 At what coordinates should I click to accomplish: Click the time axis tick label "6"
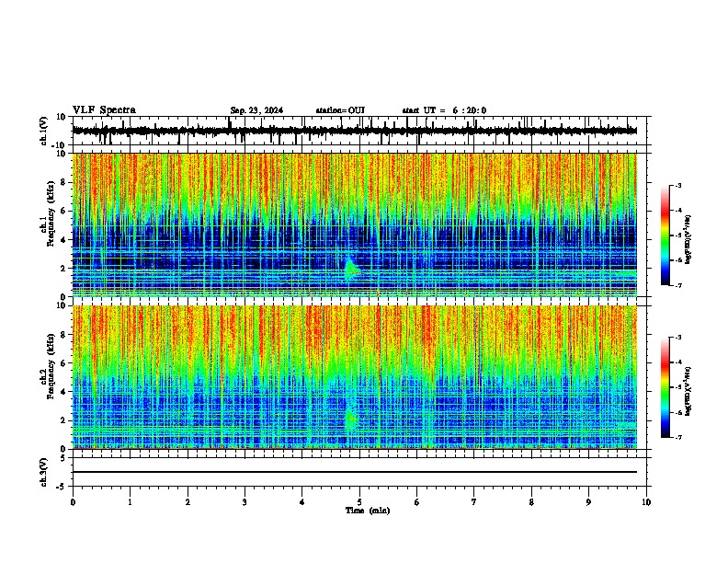click(416, 502)
